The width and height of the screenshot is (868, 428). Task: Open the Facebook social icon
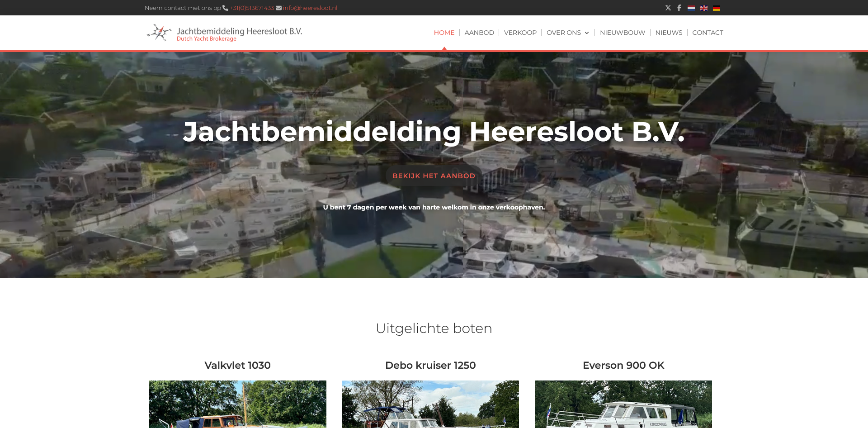click(x=679, y=8)
